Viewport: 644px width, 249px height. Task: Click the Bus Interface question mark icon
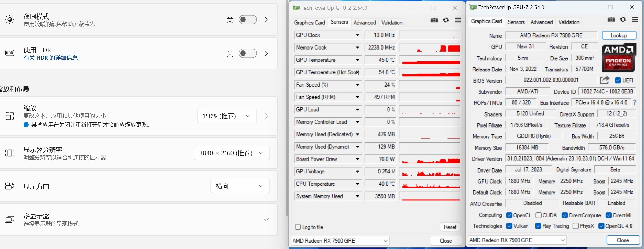(x=635, y=102)
